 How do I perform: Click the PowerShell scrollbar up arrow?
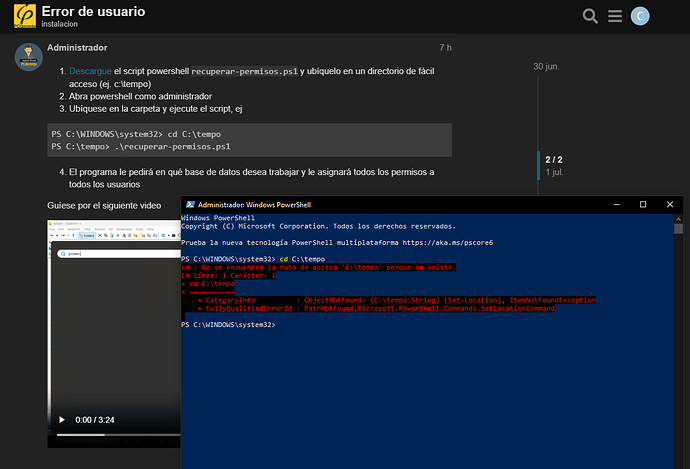[x=678, y=219]
